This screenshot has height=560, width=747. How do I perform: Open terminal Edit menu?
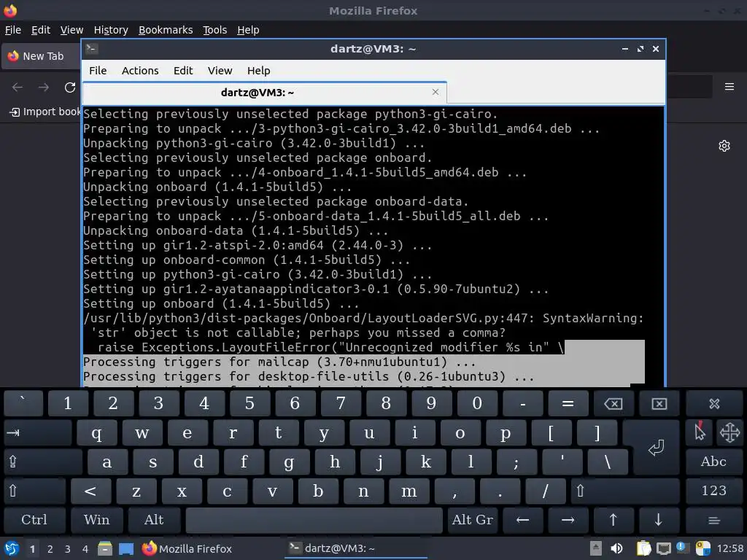click(183, 71)
